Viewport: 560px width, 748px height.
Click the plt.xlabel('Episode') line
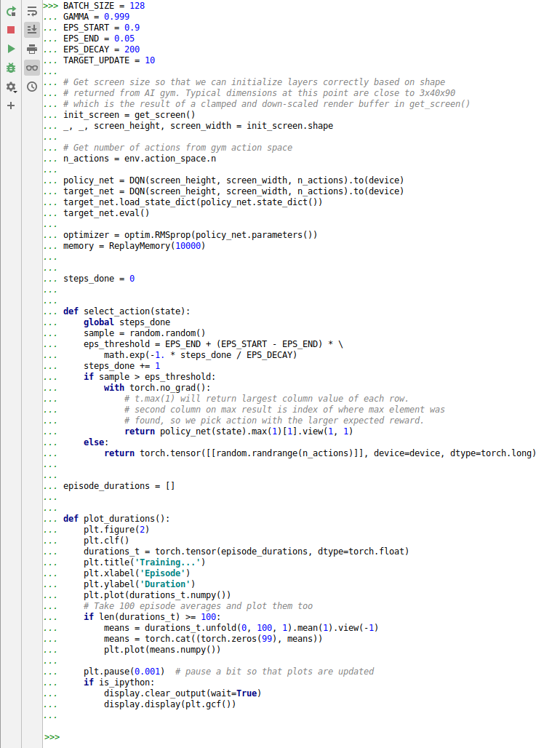click(137, 574)
